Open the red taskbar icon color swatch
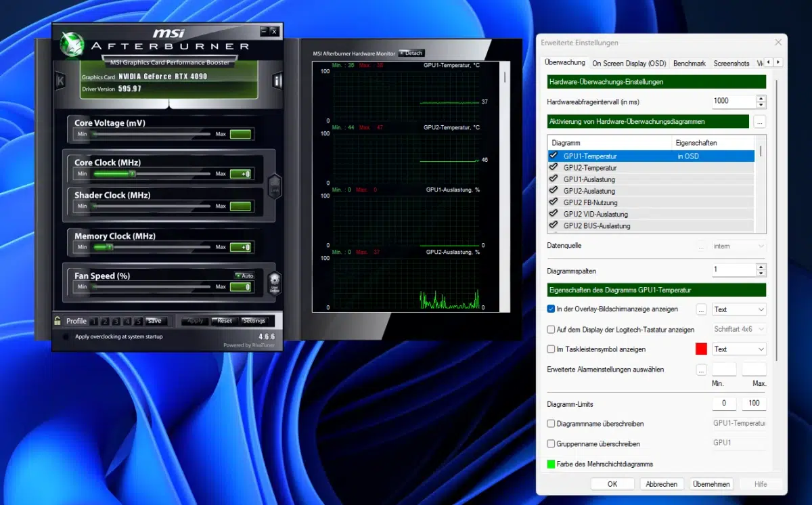The height and width of the screenshot is (505, 812). pyautogui.click(x=702, y=349)
